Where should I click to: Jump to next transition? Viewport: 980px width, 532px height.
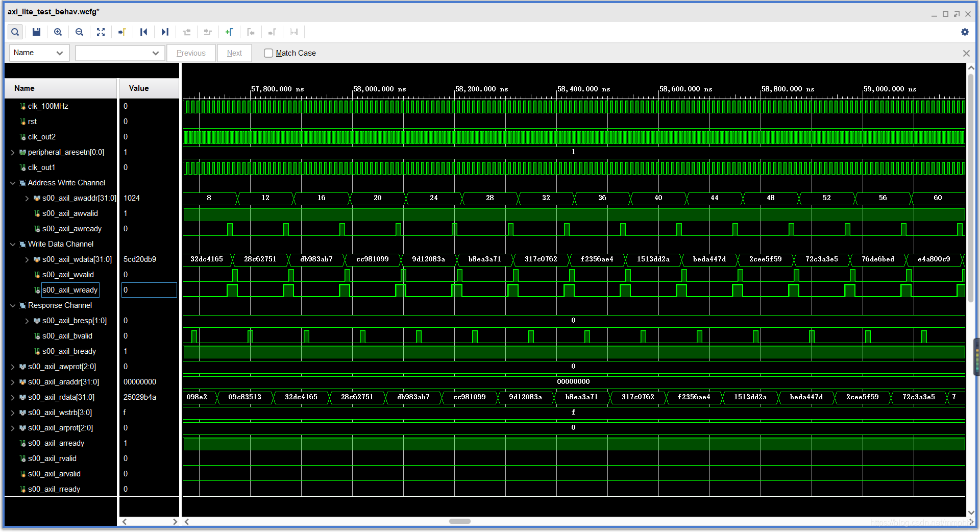pos(207,32)
